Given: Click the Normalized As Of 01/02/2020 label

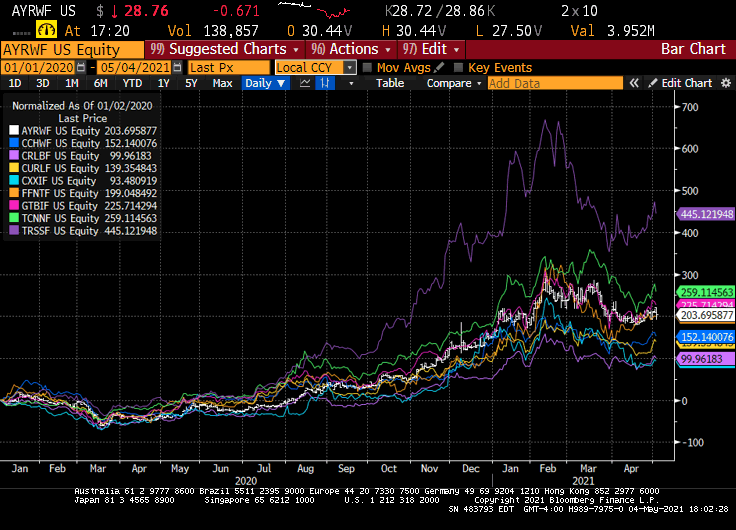Looking at the screenshot, I should click(82, 106).
